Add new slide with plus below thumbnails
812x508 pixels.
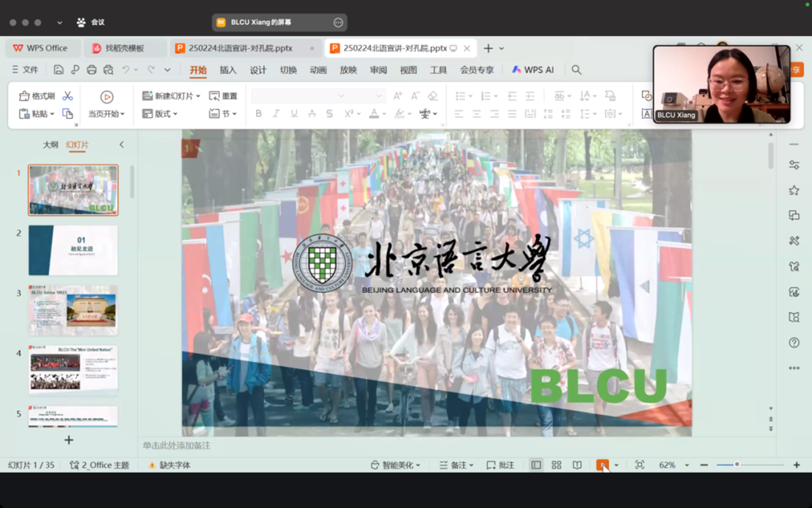pyautogui.click(x=68, y=440)
